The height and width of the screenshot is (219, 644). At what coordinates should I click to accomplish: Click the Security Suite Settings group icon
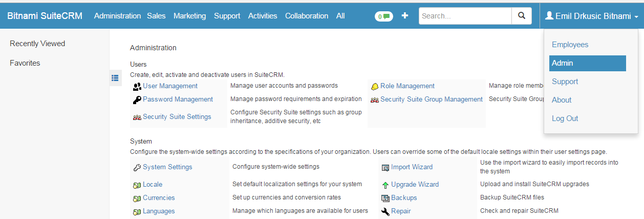(137, 117)
